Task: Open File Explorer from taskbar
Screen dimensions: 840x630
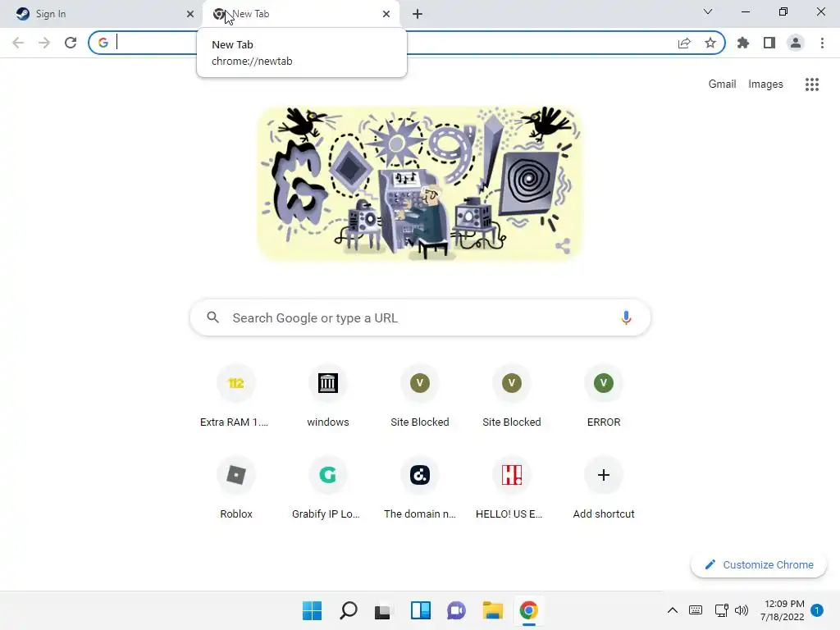Action: [492, 610]
